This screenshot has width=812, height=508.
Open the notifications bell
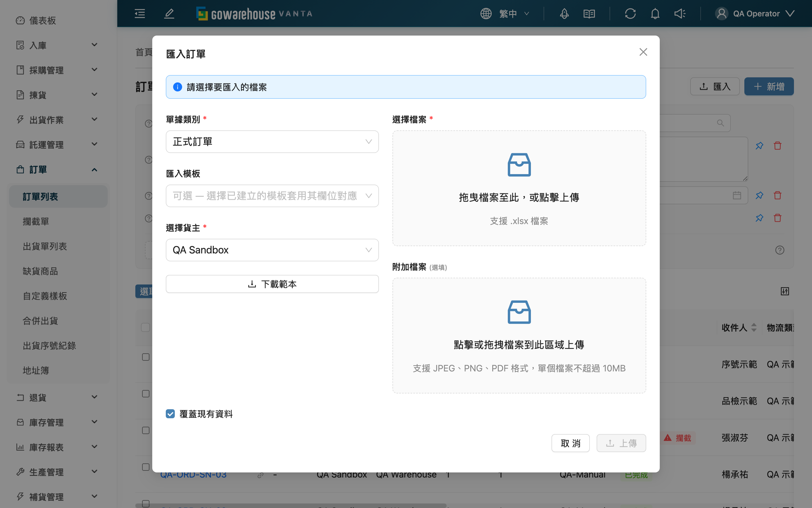click(x=655, y=14)
